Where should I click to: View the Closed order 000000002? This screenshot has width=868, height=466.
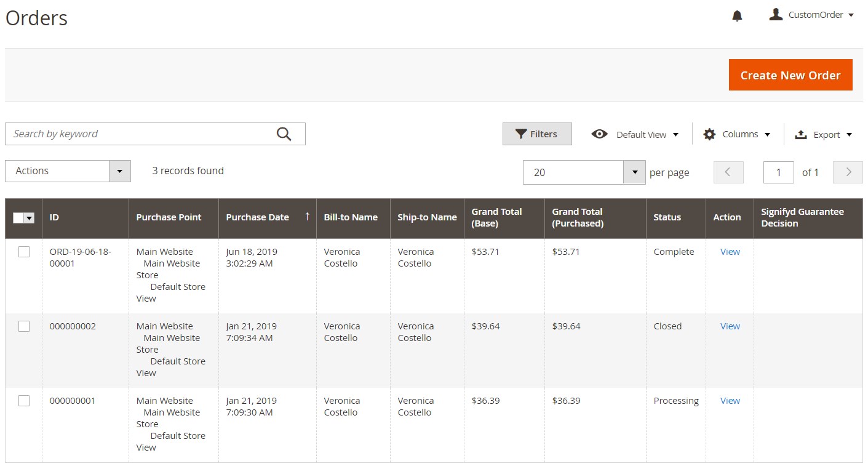(730, 326)
